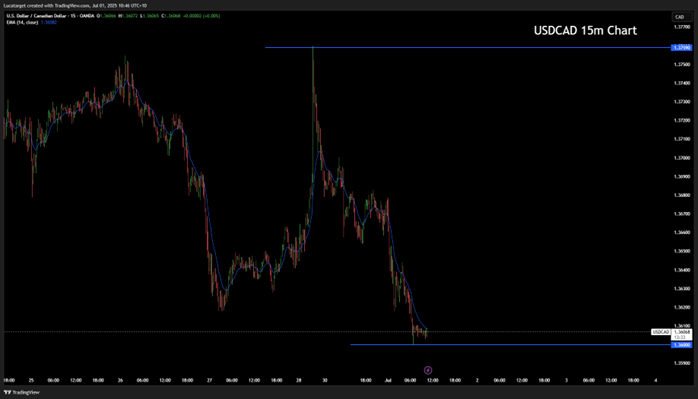Click the TradingView logo at bottom left
The image size is (698, 399).
click(x=21, y=392)
